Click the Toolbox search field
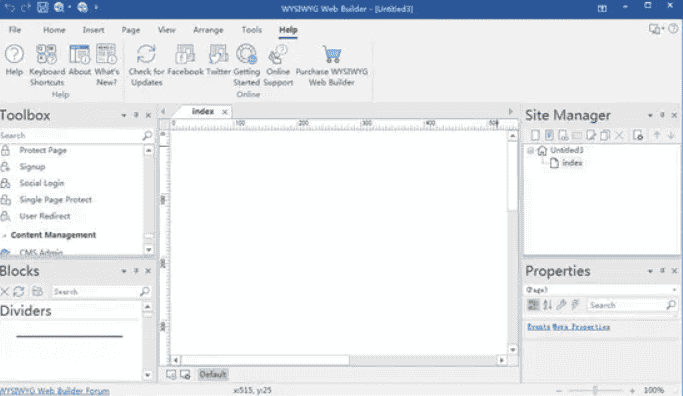683x396 pixels. pyautogui.click(x=71, y=135)
